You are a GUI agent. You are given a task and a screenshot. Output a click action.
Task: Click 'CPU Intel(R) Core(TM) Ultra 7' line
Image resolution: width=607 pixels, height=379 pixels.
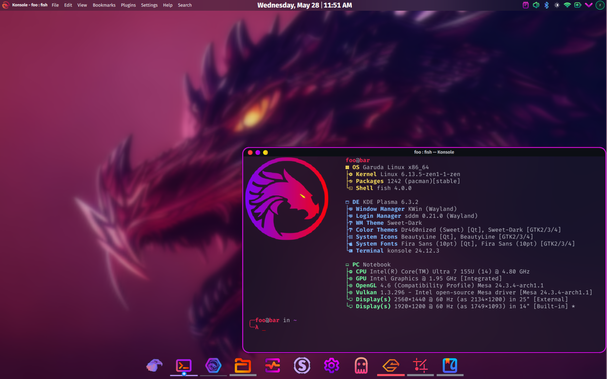click(439, 272)
